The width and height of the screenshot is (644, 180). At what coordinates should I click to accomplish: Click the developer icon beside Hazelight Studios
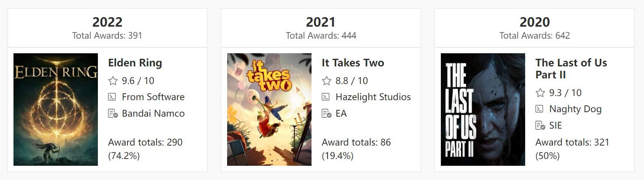click(327, 97)
